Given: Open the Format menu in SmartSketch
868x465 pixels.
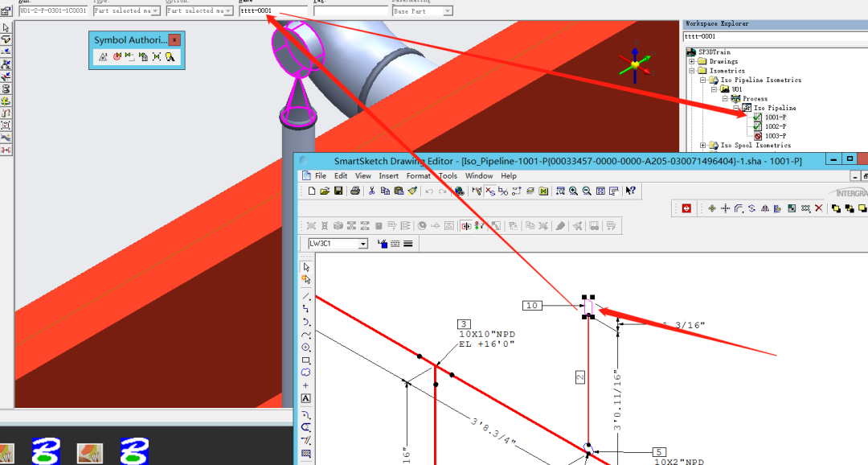Looking at the screenshot, I should [x=419, y=175].
